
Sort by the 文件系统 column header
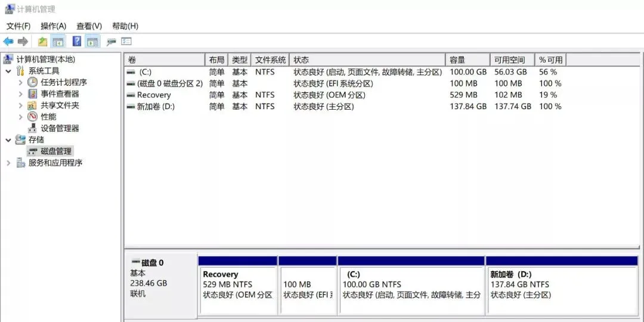coord(270,60)
